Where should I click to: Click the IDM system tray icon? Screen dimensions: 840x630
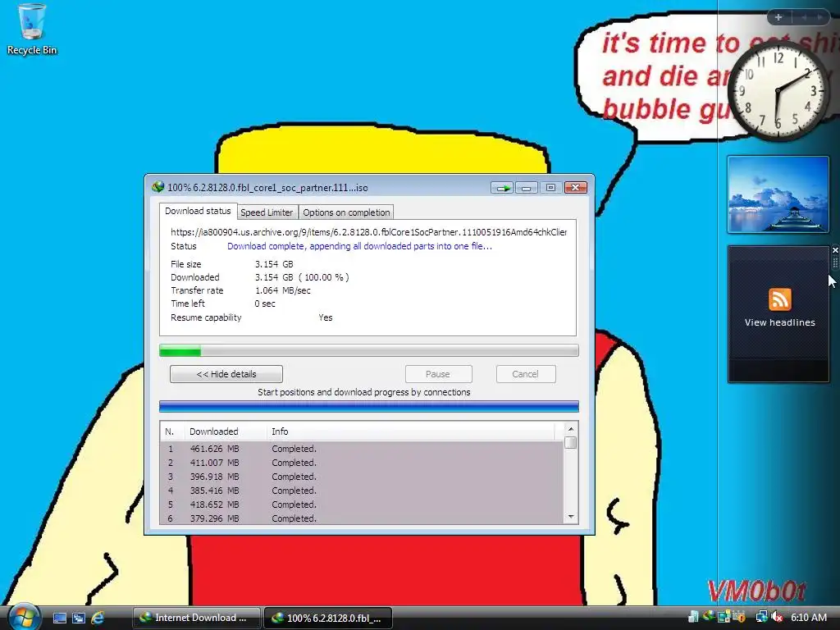pos(708,617)
